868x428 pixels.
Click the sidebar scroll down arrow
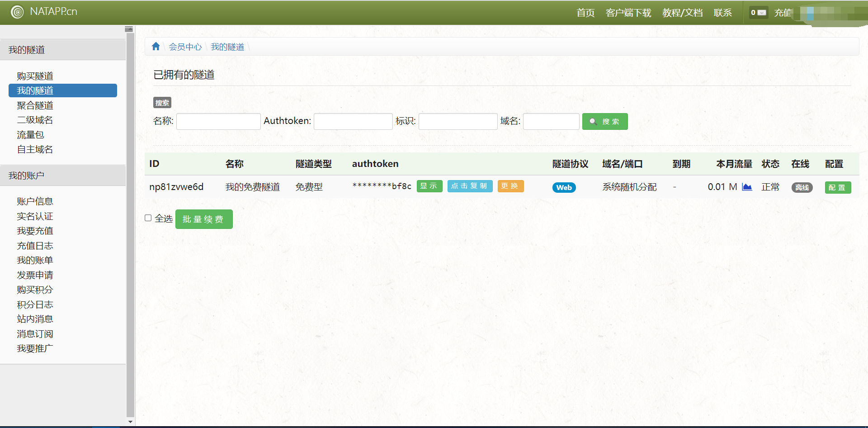coord(131,422)
